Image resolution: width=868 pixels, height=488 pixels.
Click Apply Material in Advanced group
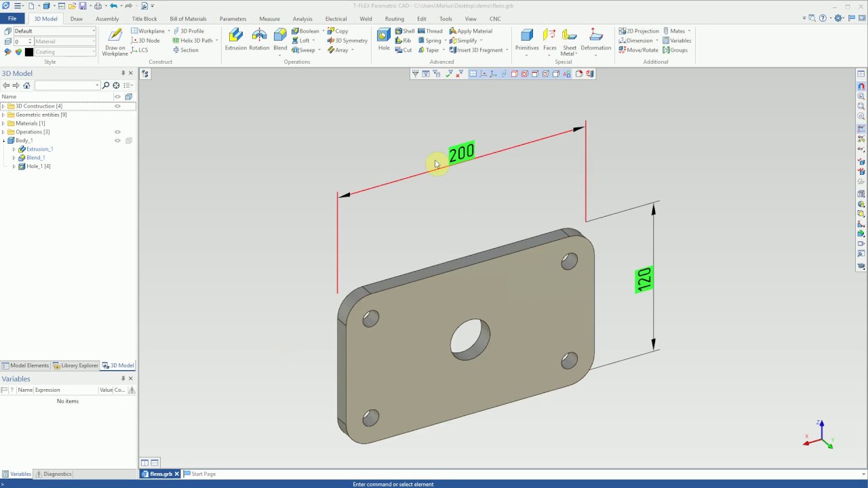pos(471,31)
